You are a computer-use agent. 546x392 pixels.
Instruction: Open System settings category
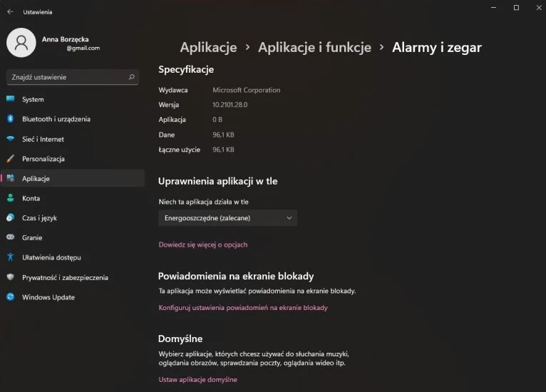(73, 99)
